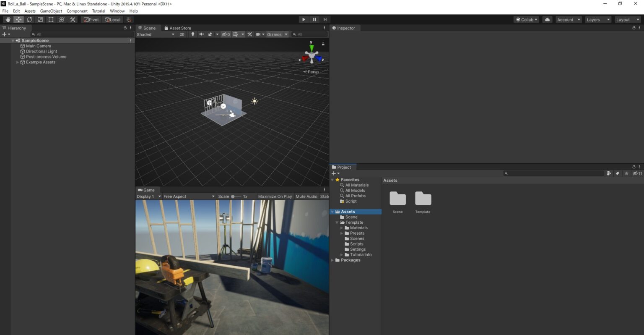Click the Pause button
The height and width of the screenshot is (335, 644).
(x=314, y=20)
